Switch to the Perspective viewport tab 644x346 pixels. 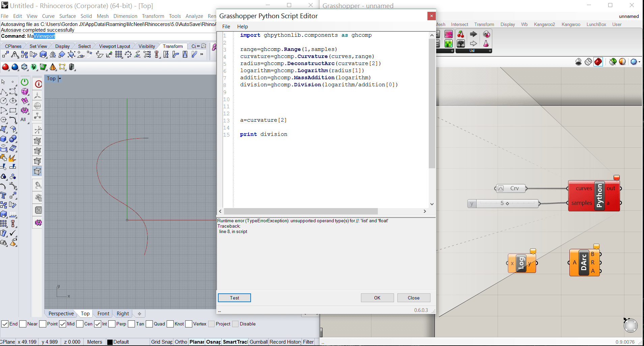pyautogui.click(x=61, y=314)
